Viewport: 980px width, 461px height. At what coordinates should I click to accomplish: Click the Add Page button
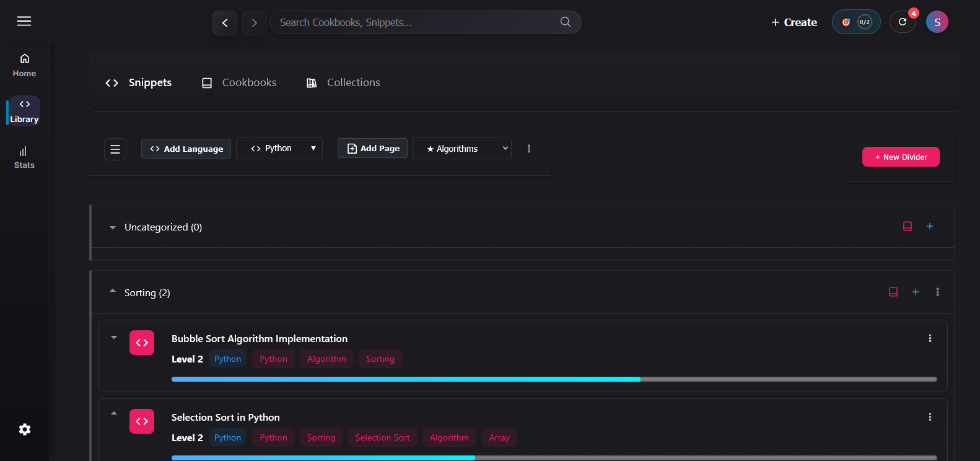click(372, 149)
